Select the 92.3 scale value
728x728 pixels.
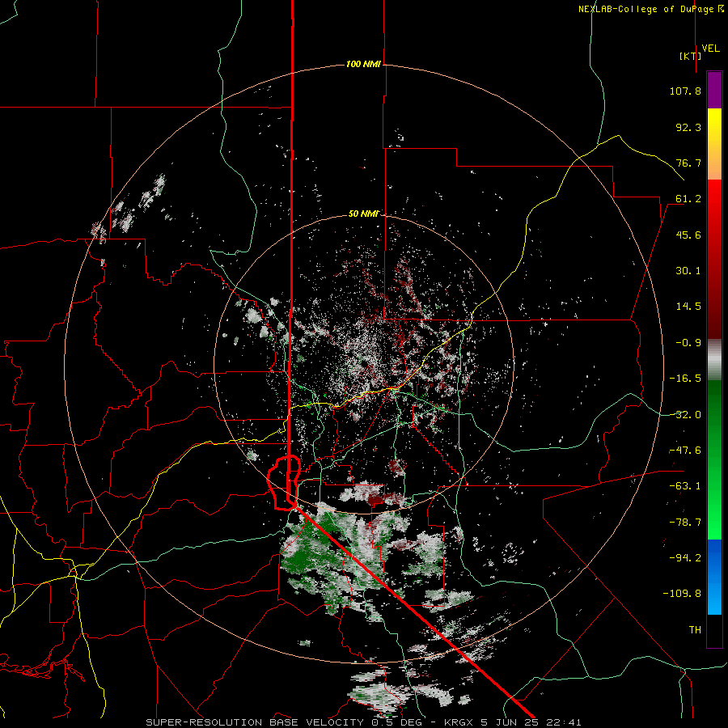point(688,127)
